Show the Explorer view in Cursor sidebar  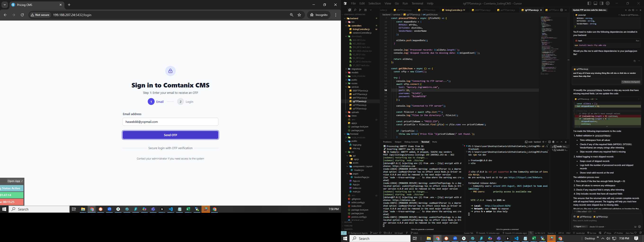349,10
